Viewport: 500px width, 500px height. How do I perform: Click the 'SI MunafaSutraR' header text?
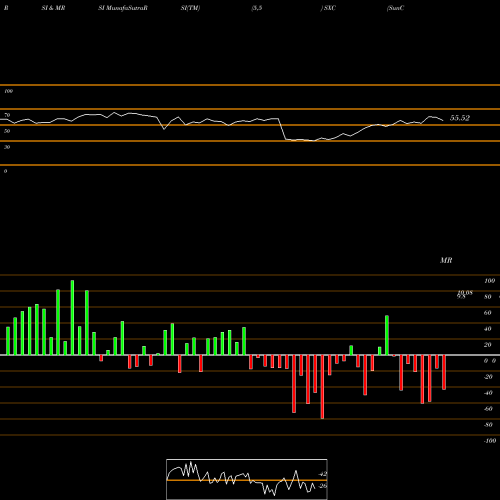(123, 8)
